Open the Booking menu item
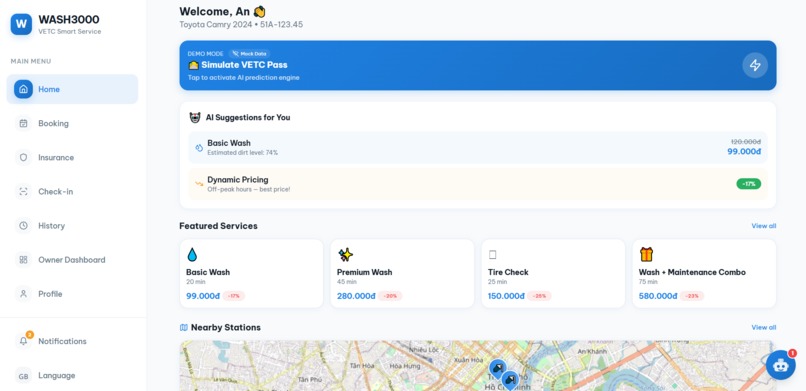806x391 pixels. (x=72, y=123)
